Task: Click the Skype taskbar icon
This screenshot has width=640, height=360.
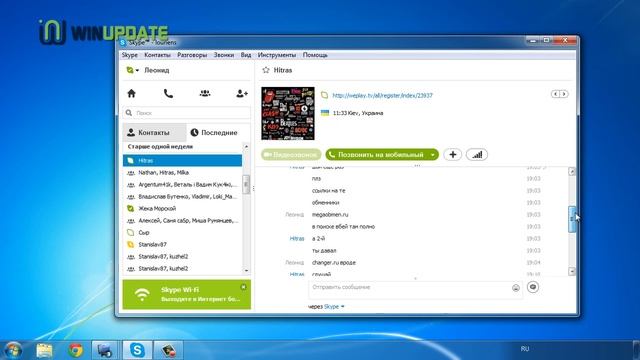Action: coord(137,350)
